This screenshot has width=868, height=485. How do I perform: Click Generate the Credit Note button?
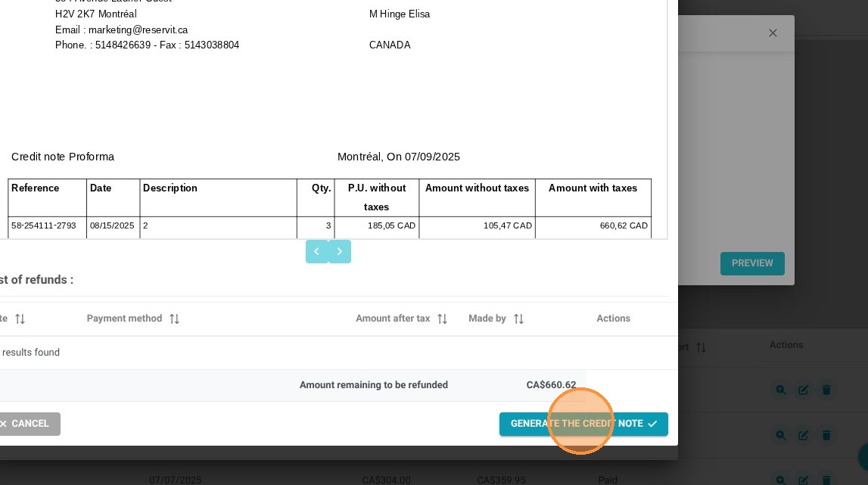(583, 424)
